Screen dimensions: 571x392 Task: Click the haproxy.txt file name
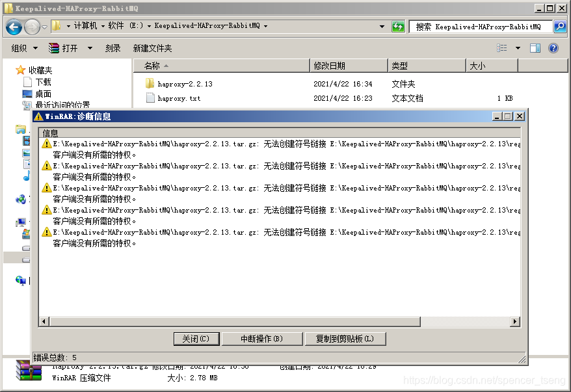point(179,98)
